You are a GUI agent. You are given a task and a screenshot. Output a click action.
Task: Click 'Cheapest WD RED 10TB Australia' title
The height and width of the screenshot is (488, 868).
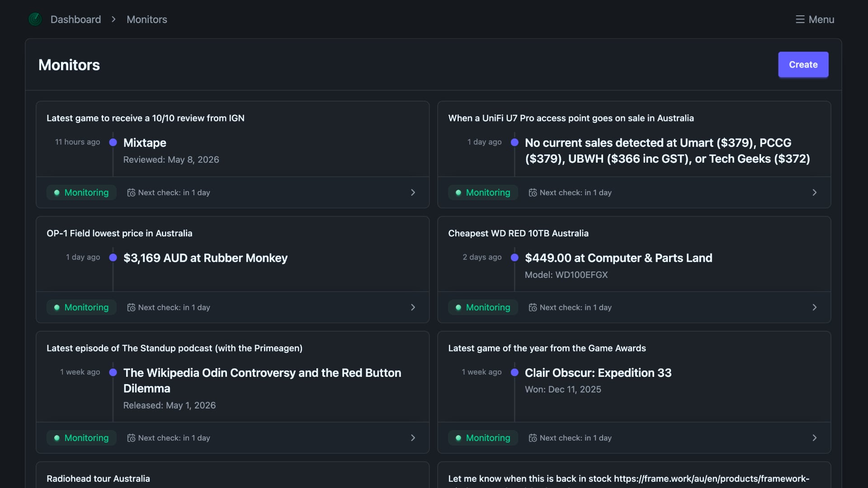[x=518, y=233]
